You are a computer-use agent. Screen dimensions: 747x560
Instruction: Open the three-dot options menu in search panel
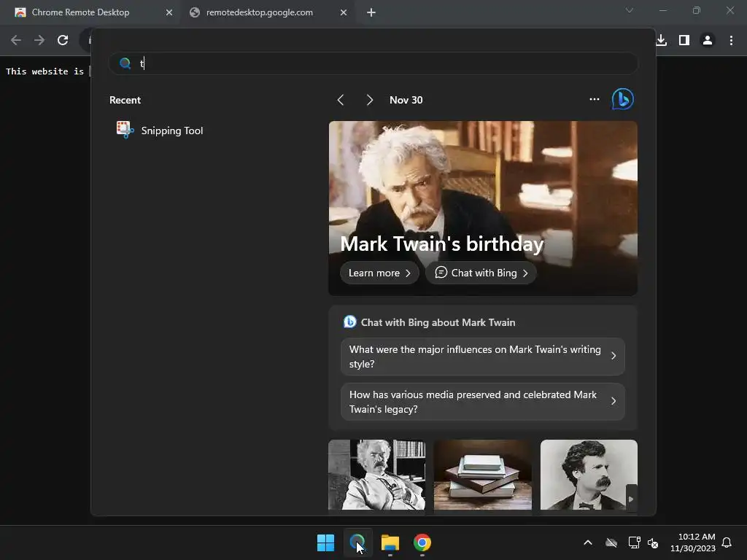(594, 99)
